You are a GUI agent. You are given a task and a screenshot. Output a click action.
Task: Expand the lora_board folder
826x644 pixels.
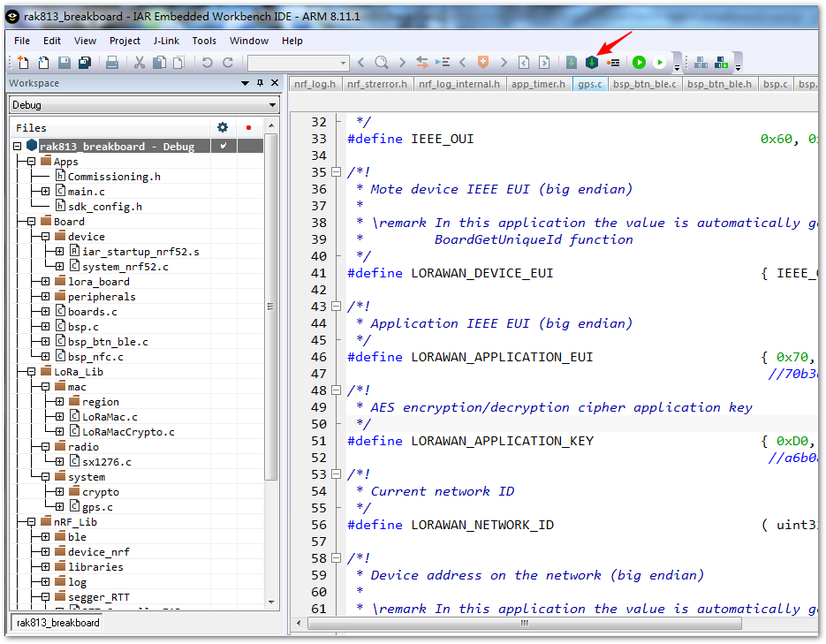[x=45, y=281]
